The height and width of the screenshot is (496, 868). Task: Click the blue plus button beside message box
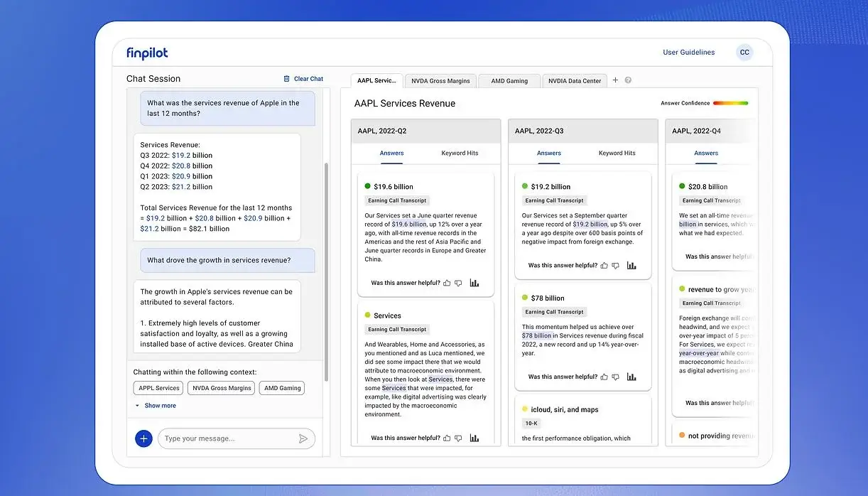pos(143,438)
